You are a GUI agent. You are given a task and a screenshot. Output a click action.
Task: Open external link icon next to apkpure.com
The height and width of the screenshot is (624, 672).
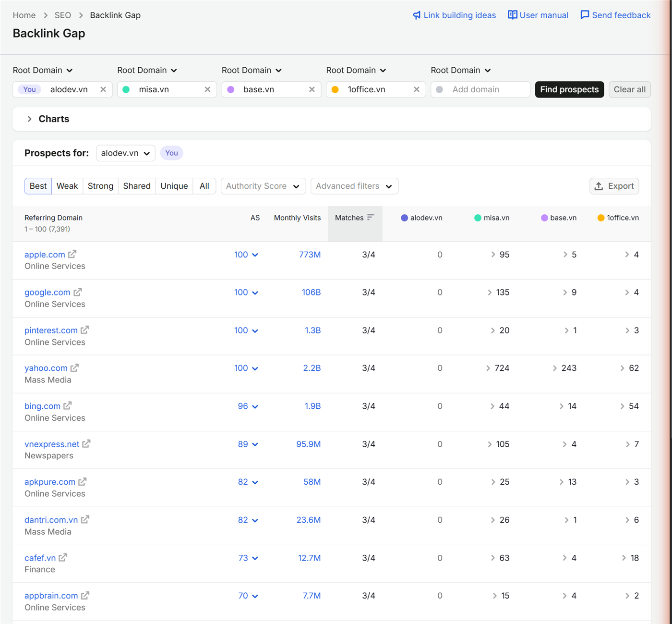coord(83,482)
